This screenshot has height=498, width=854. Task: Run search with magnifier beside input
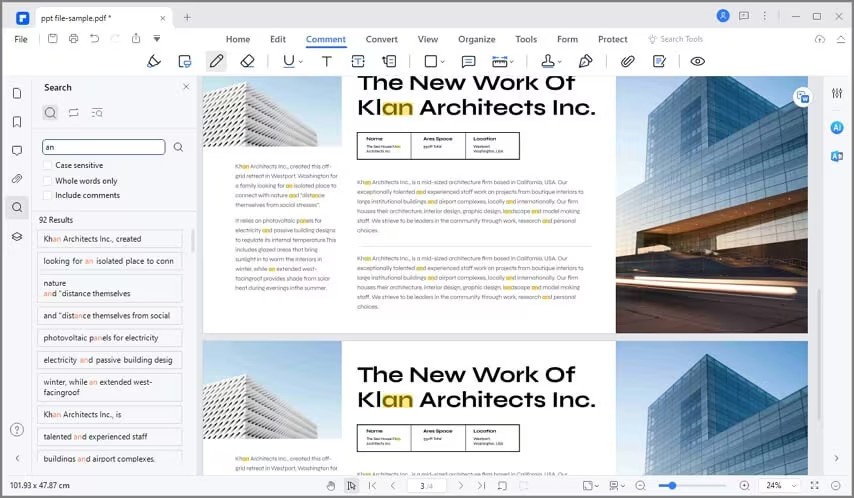178,147
